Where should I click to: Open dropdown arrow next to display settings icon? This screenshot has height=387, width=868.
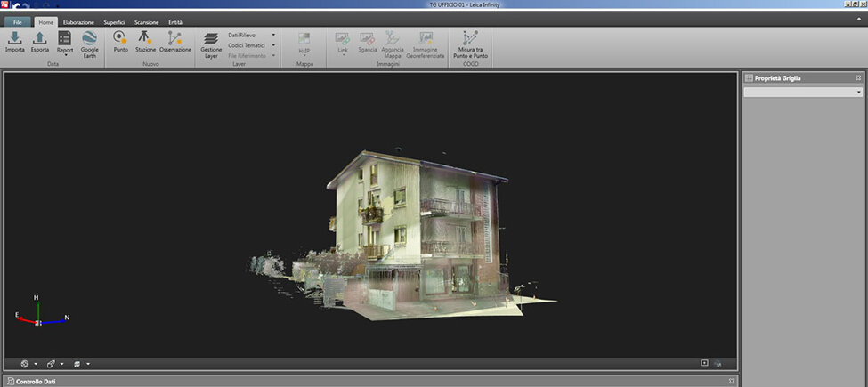point(88,365)
